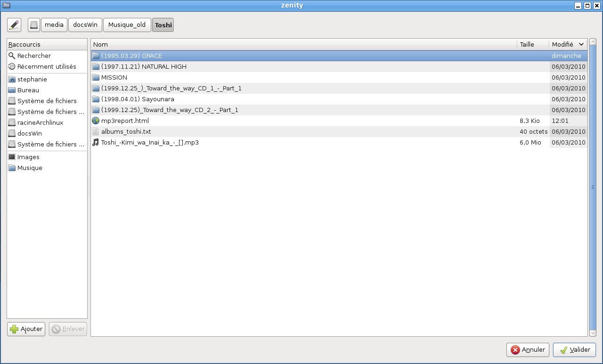Sort by the Nom column header
The height and width of the screenshot is (364, 603).
pos(304,44)
